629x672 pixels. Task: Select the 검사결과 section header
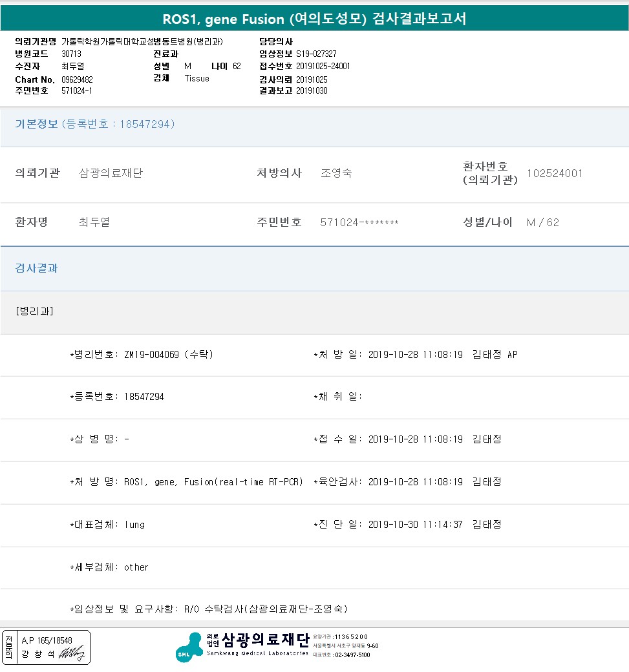(37, 268)
